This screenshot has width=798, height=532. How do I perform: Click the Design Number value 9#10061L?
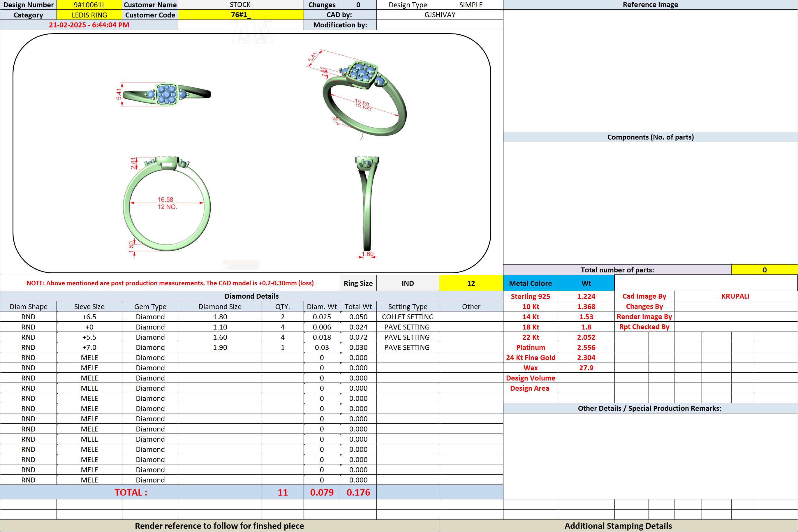pos(89,5)
